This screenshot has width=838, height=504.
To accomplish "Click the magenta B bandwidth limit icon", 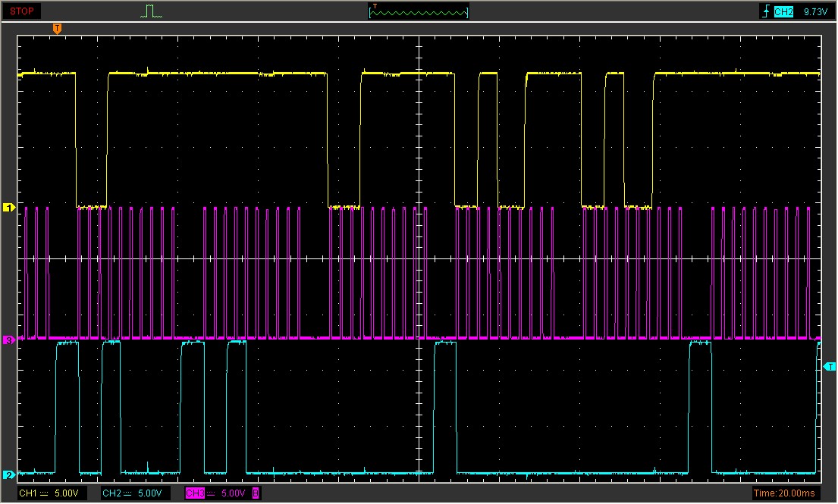I will [256, 493].
